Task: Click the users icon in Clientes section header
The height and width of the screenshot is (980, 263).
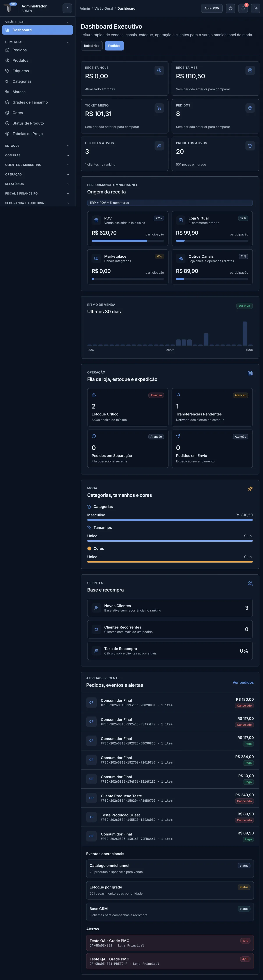Action: tap(250, 584)
